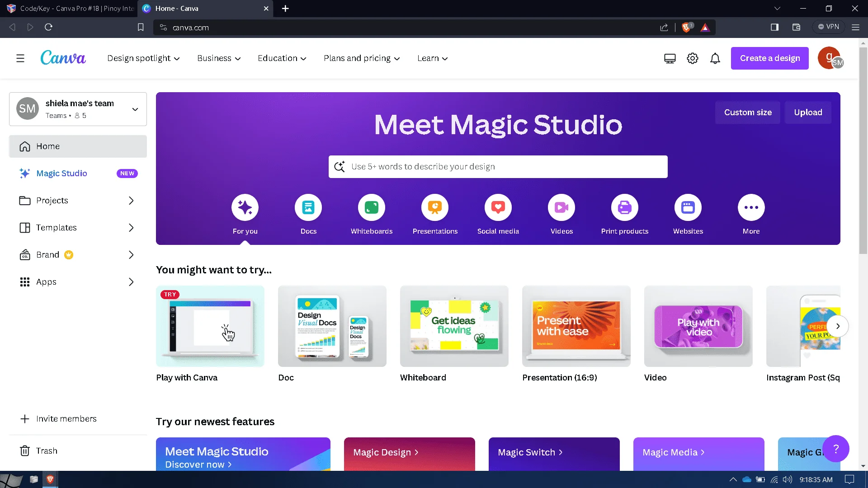This screenshot has height=488, width=868.
Task: Expand the Brand sidebar arrow
Action: [131, 255]
